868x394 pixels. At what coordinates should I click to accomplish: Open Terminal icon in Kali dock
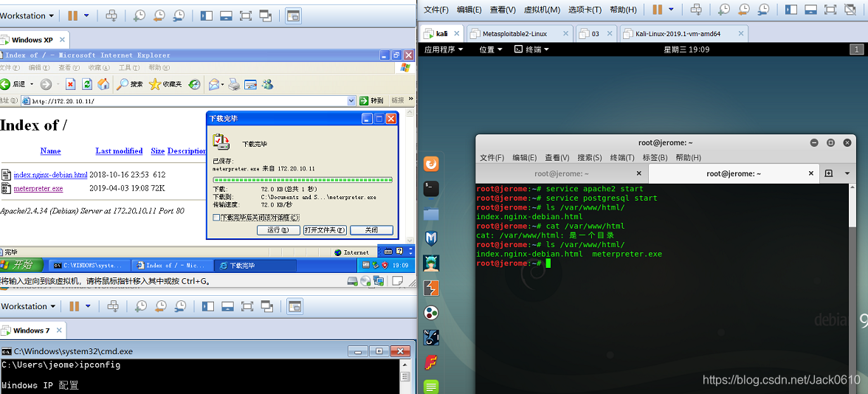(x=431, y=189)
